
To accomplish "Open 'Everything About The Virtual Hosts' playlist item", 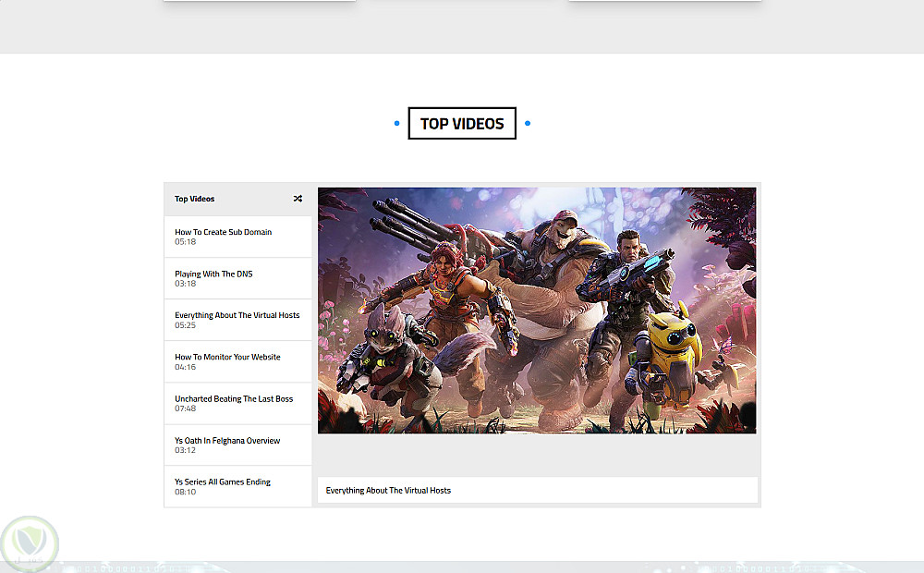I will pyautogui.click(x=238, y=320).
